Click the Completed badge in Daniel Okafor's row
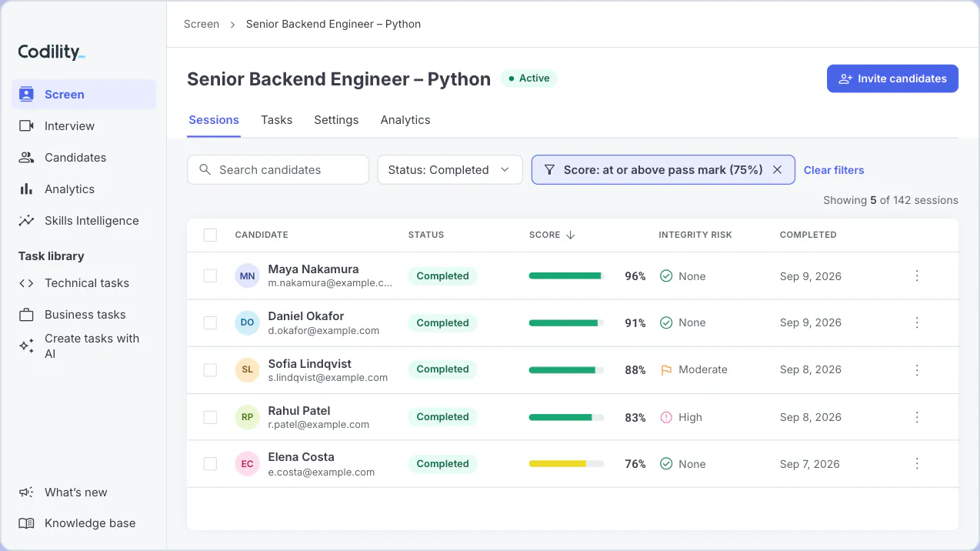 pos(442,322)
